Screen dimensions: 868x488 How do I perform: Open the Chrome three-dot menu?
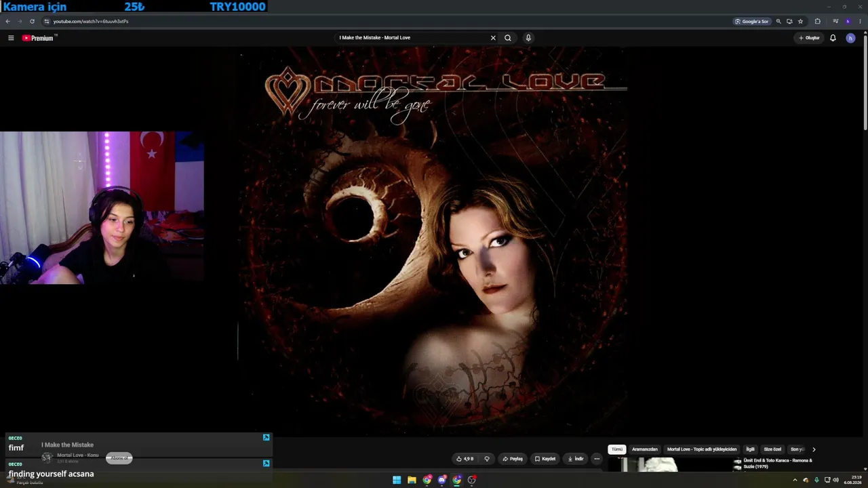click(x=860, y=21)
